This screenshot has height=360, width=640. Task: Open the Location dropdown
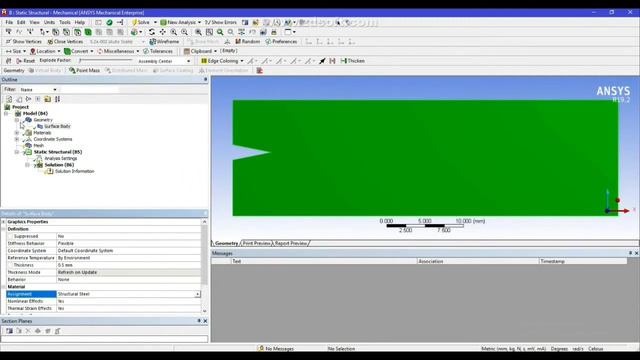tap(45, 51)
